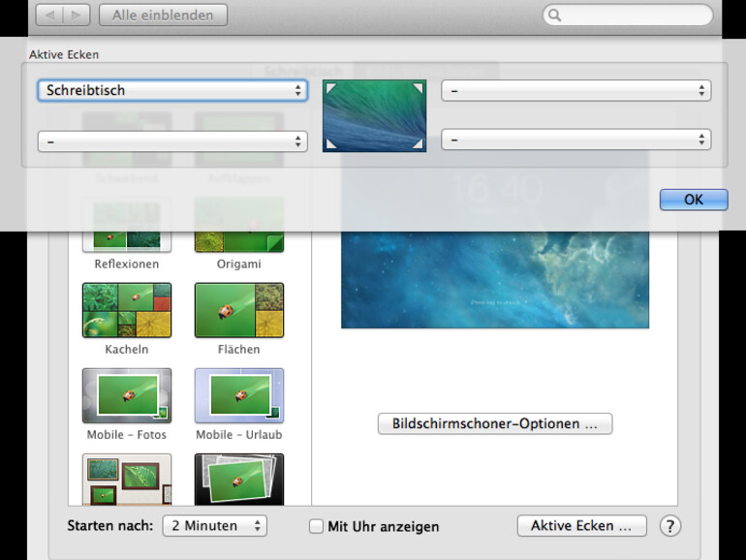Viewport: 746px width, 560px height.
Task: Click the Aktive Ecken sheet title
Action: (64, 54)
